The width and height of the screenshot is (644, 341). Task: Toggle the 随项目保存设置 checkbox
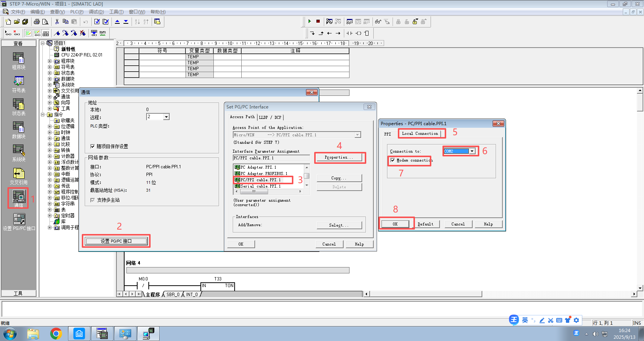[93, 146]
